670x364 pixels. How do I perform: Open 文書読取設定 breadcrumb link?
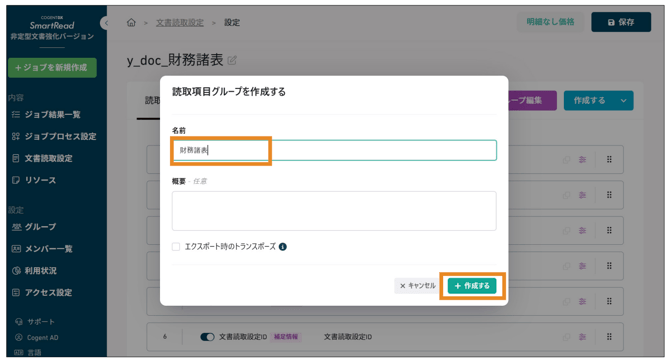179,23
